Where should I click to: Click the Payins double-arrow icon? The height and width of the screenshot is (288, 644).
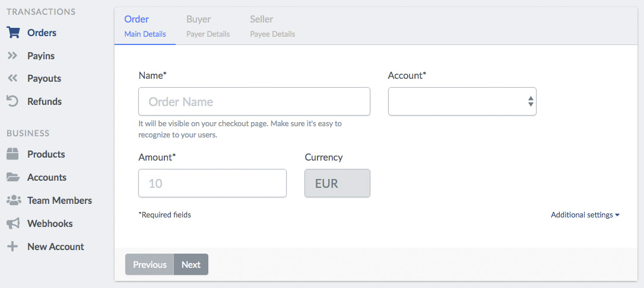pos(12,55)
